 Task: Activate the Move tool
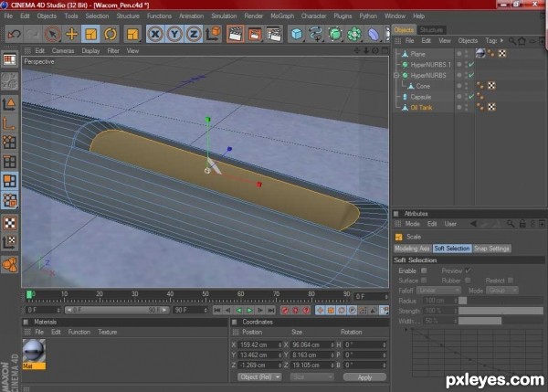(x=71, y=35)
